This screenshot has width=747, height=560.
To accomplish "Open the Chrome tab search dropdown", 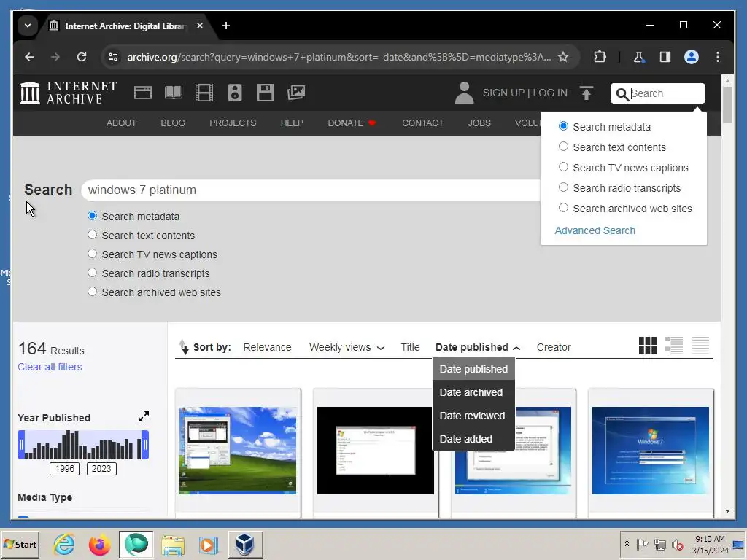I will point(28,26).
